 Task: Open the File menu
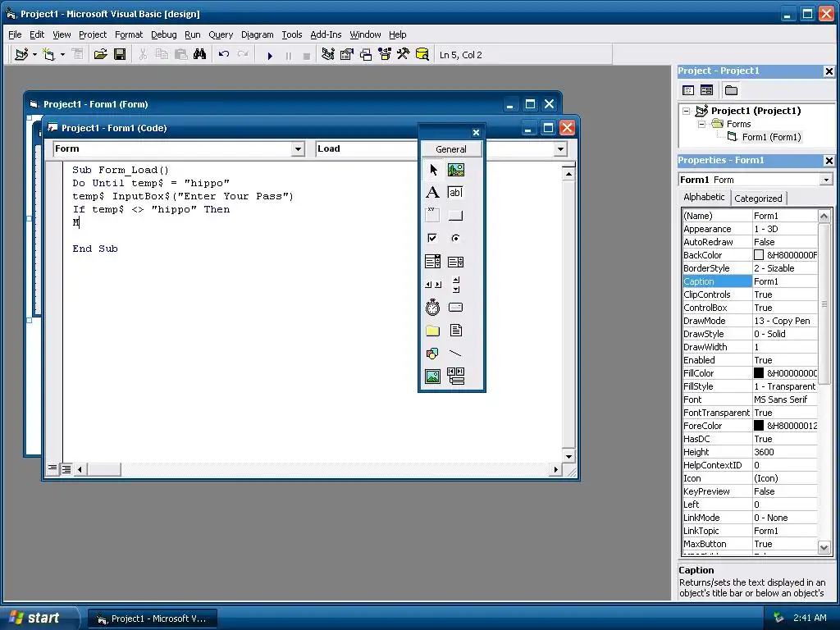(15, 34)
